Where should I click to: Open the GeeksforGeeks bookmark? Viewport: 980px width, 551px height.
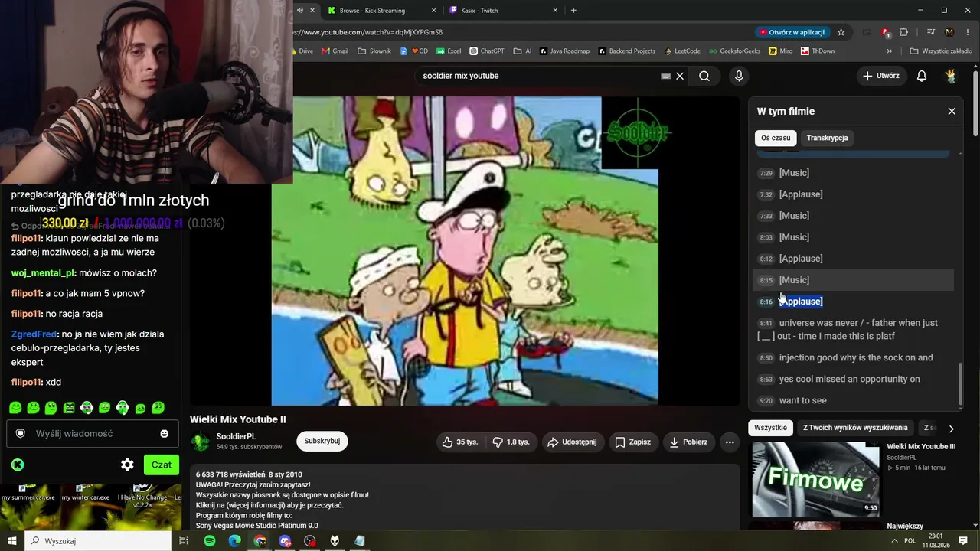734,51
